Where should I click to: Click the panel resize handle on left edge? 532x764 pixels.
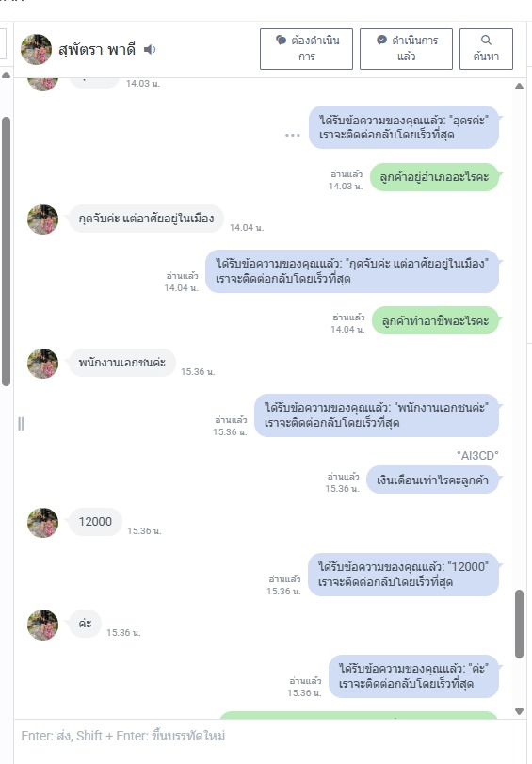pyautogui.click(x=21, y=423)
